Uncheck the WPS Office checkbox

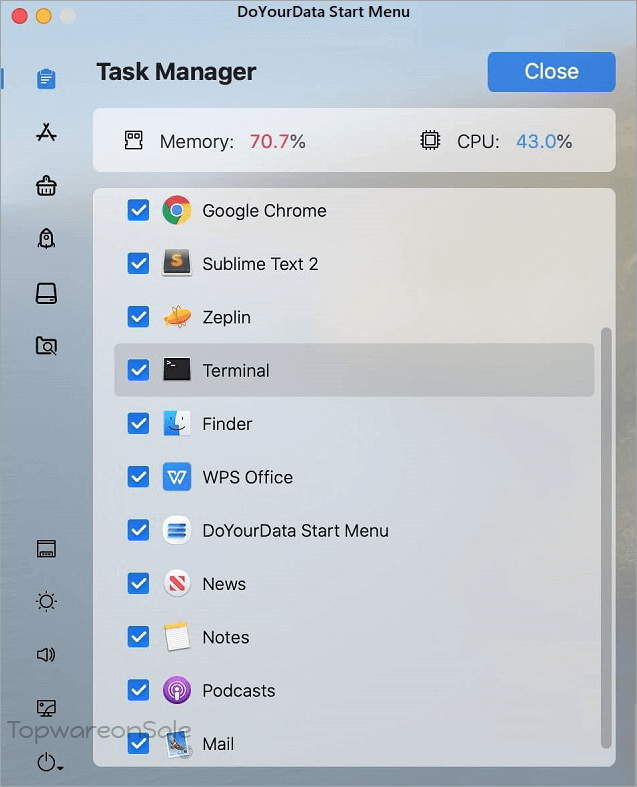[138, 477]
